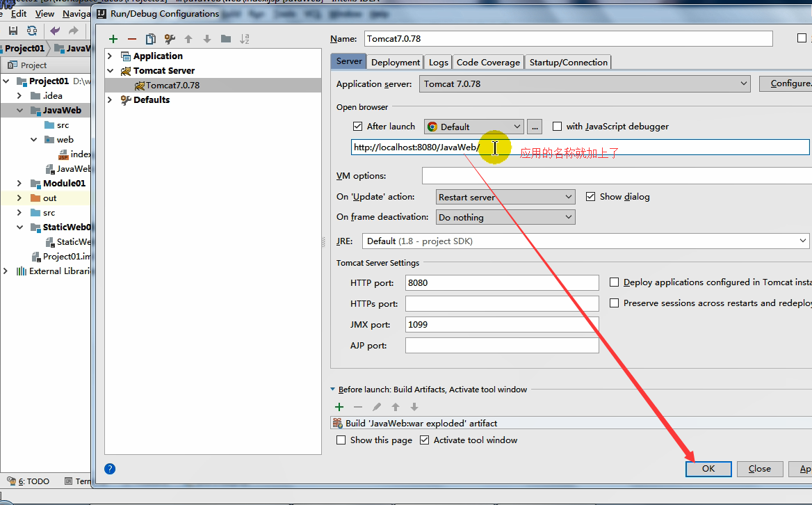Click Save All icon in IDE toolbar
The image size is (812, 505).
[13, 31]
